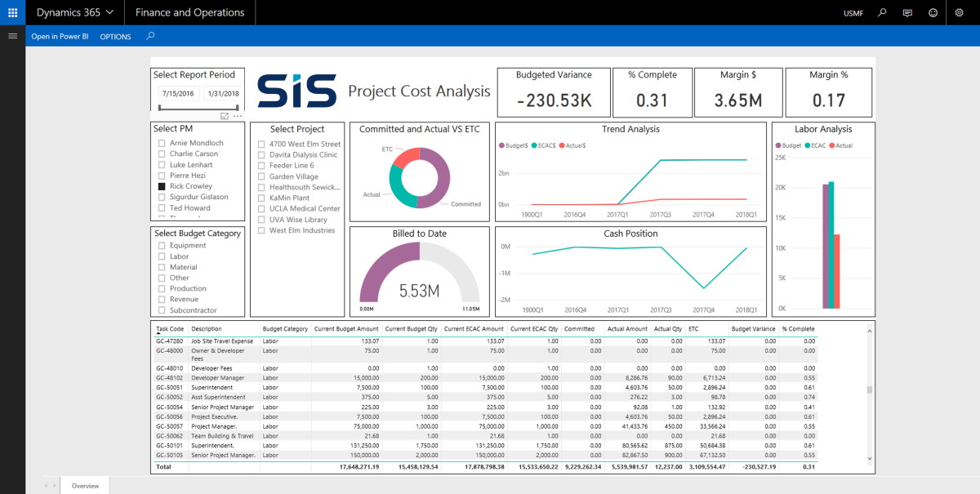Open the app launcher waffle icon

click(12, 12)
